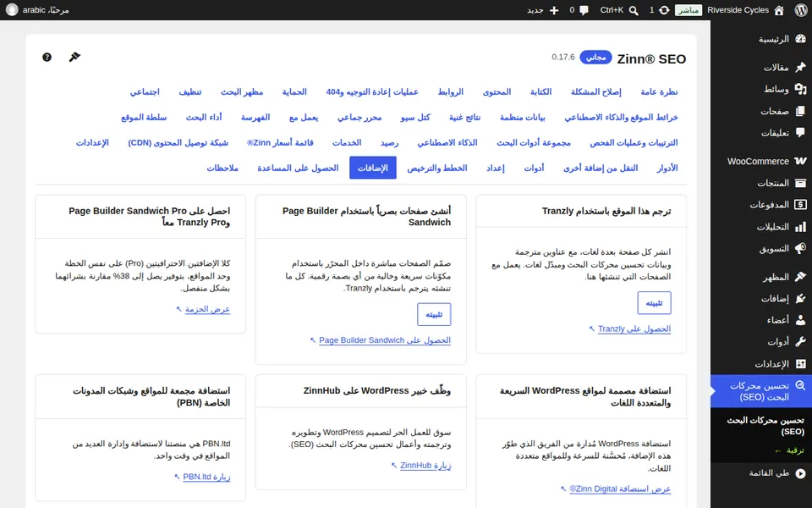Click the collapse menu arrow icon
Screen dimensions: 812x508
pos(801,472)
